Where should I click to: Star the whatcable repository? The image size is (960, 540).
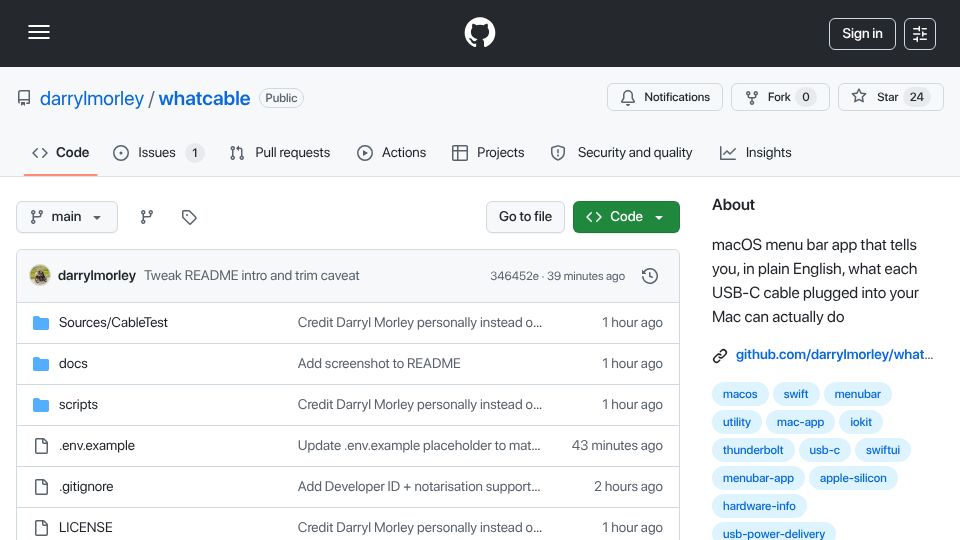point(891,97)
